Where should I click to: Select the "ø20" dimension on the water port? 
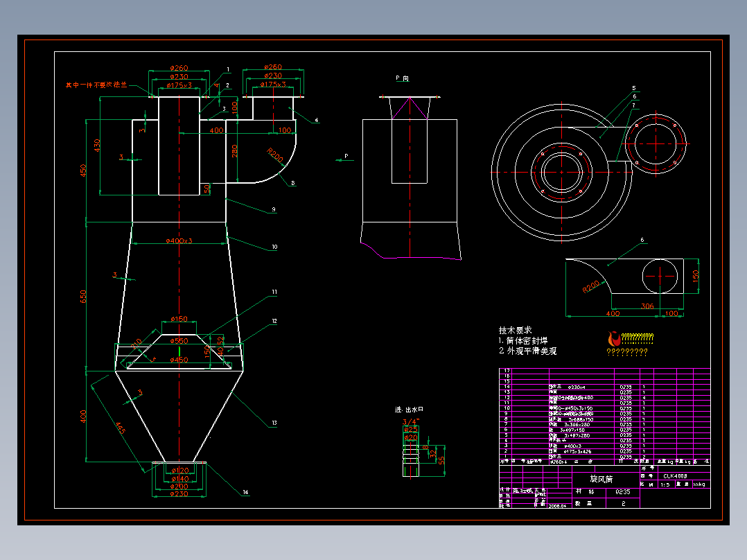pyautogui.click(x=411, y=437)
